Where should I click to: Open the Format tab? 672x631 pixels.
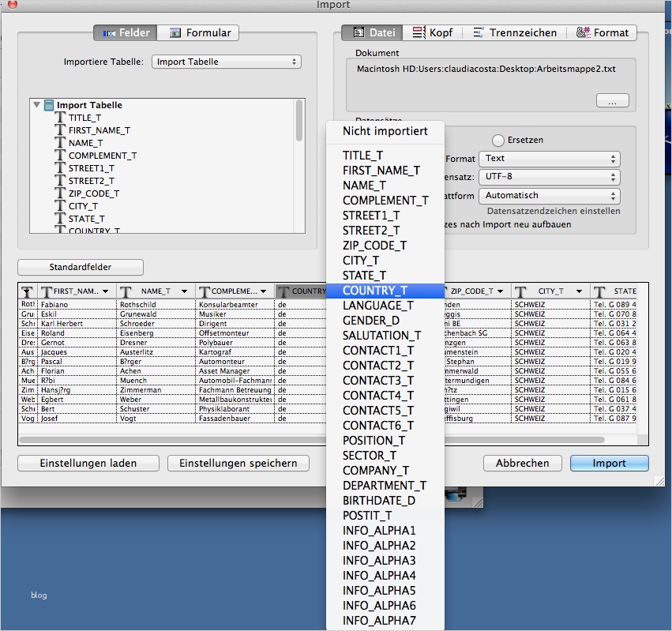pos(602,32)
